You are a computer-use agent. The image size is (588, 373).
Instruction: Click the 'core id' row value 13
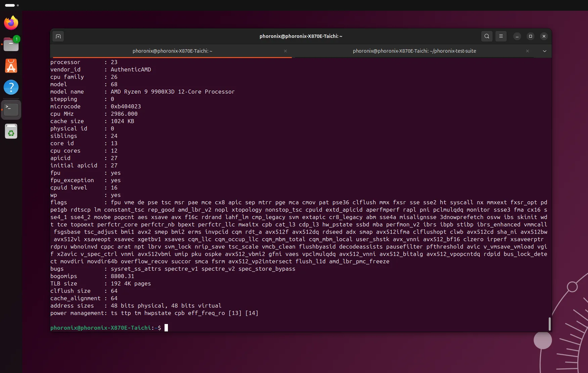[x=114, y=143]
